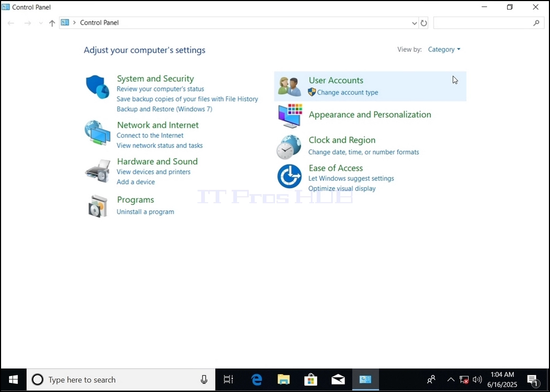The image size is (550, 392).
Task: Click Add a device link
Action: click(136, 182)
